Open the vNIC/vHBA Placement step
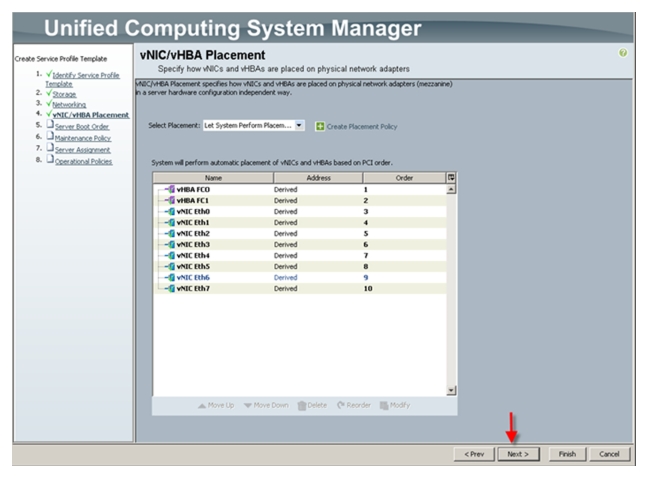The width and height of the screenshot is (649, 479). [91, 115]
